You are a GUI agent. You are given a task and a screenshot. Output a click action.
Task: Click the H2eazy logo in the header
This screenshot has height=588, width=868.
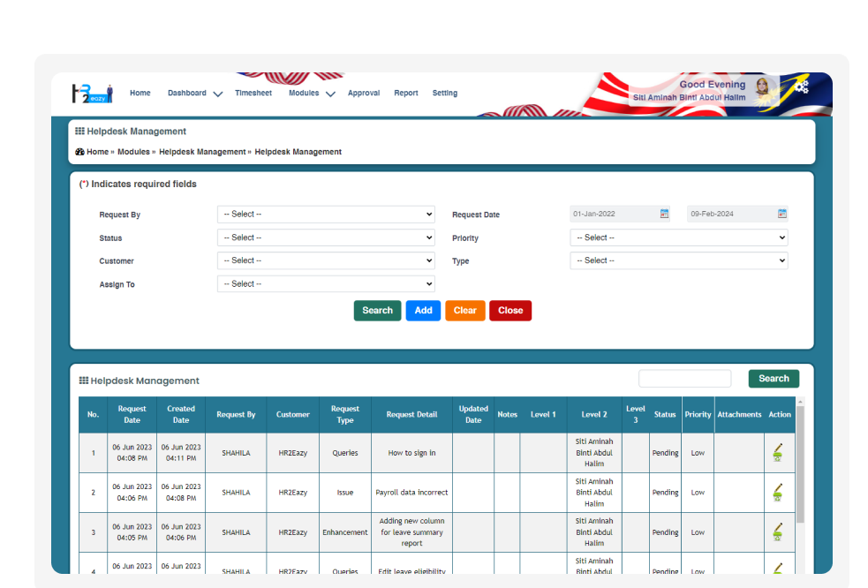(92, 93)
